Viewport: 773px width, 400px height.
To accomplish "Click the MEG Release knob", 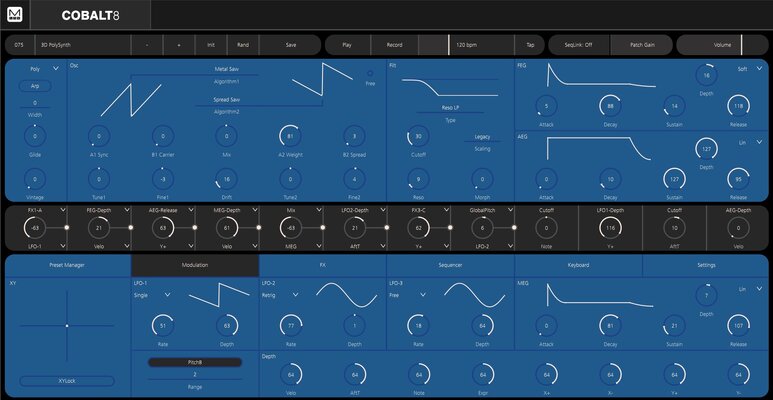I will (738, 326).
